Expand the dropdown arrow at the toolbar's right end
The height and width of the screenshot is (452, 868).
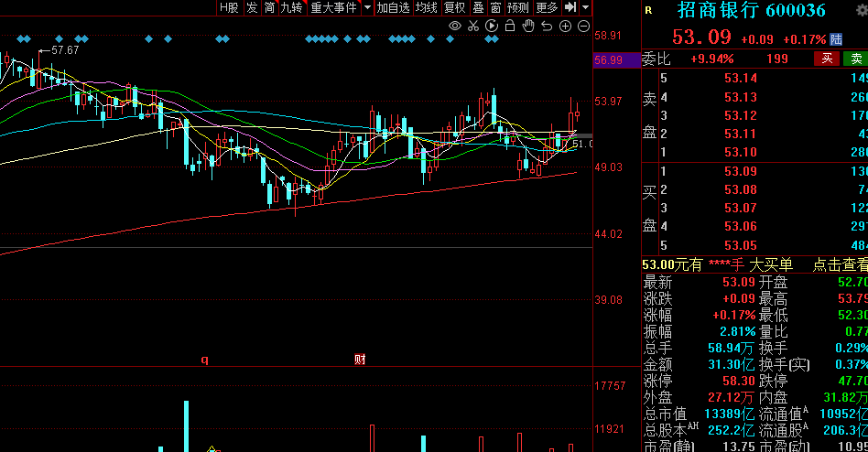click(x=585, y=7)
